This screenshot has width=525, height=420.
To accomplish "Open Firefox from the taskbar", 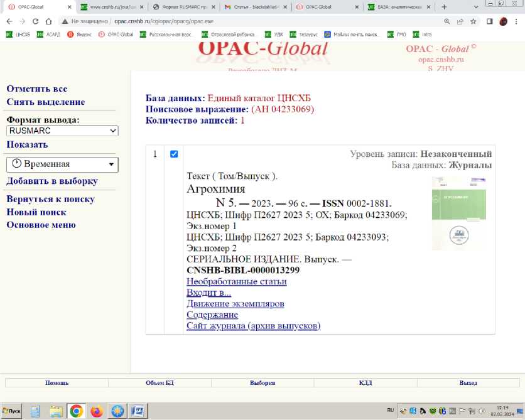I will click(96, 411).
